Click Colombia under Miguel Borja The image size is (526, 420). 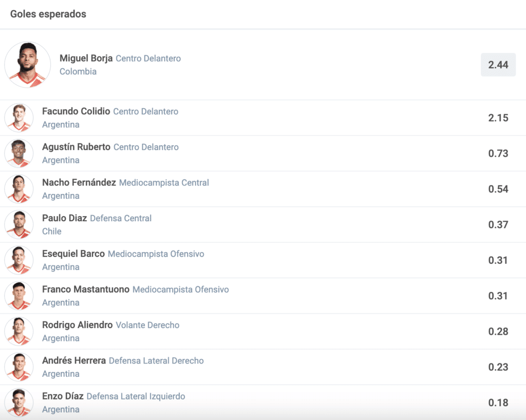coord(78,71)
